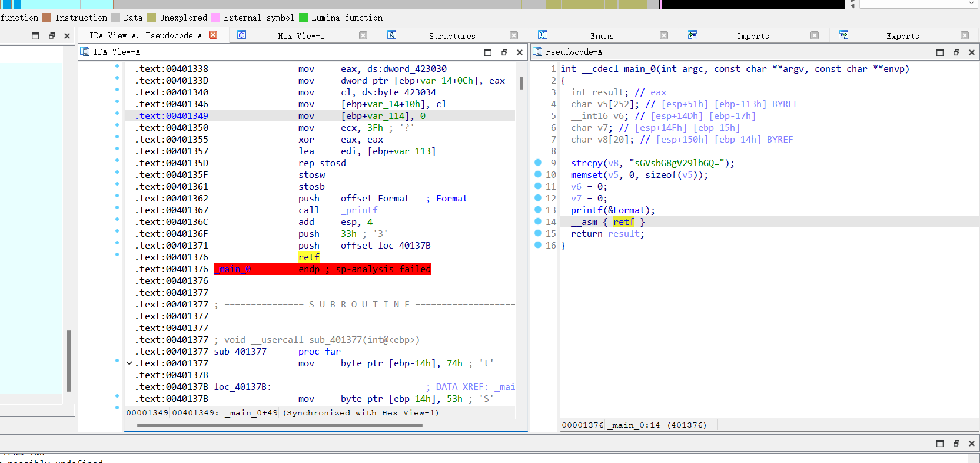Click dword_423030 operand reference
This screenshot has width=980, height=463.
pos(415,69)
